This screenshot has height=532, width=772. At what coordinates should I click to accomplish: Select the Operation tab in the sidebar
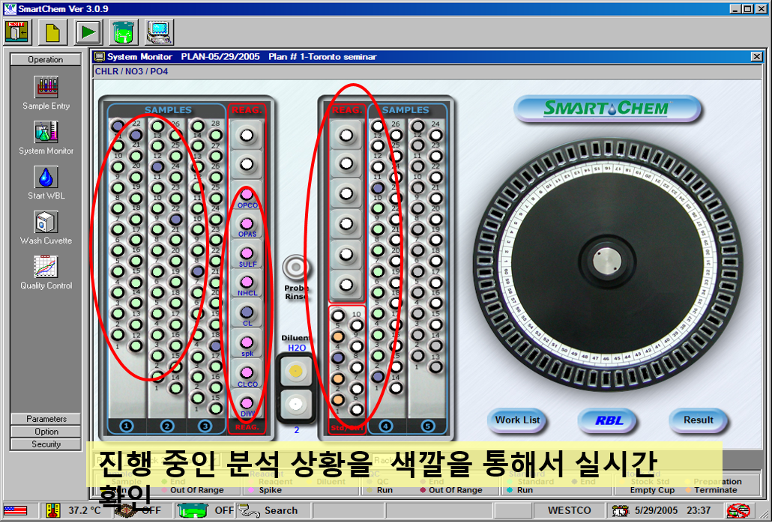(46, 59)
